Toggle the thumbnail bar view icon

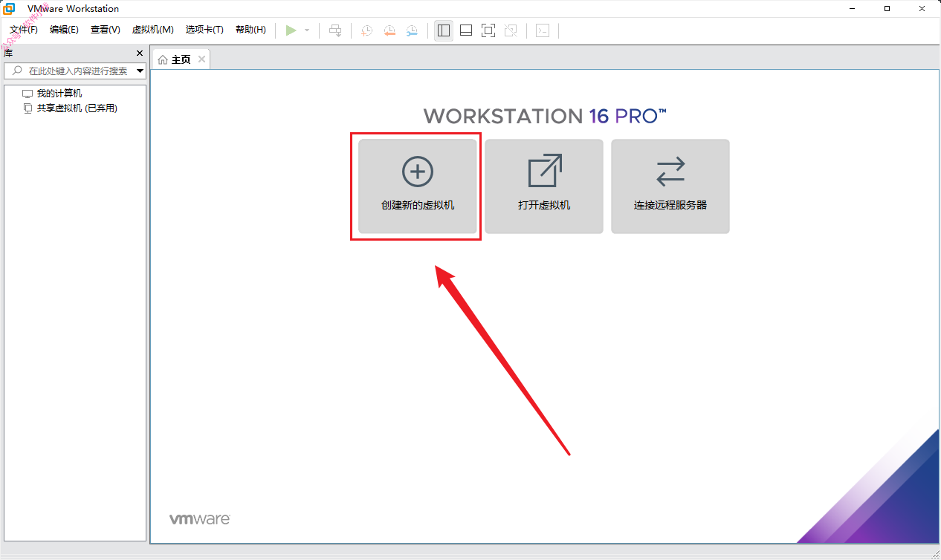click(x=466, y=30)
